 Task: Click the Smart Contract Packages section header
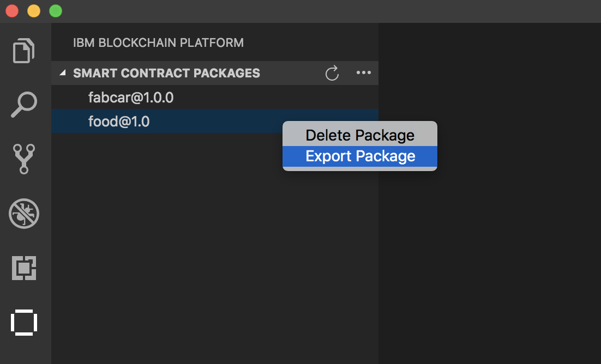[x=166, y=73]
